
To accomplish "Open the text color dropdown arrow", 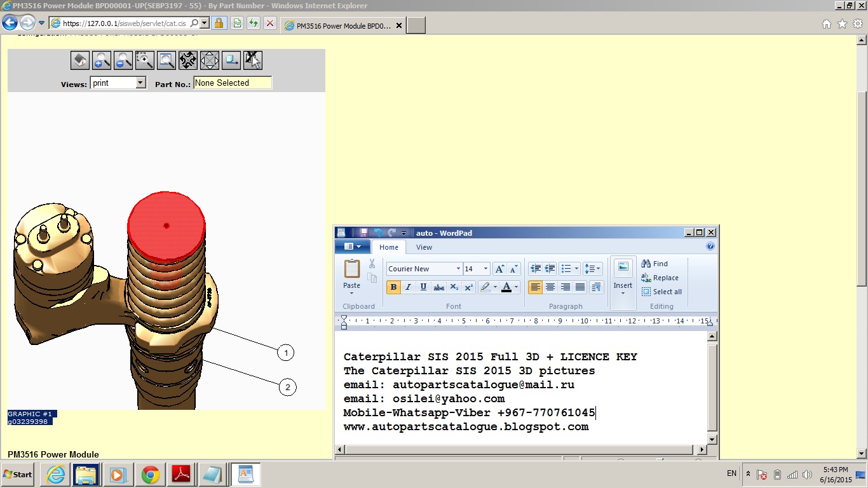I will pos(516,287).
